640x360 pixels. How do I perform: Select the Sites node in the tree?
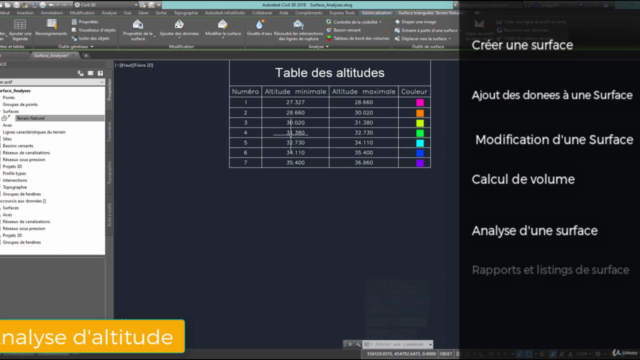7,139
